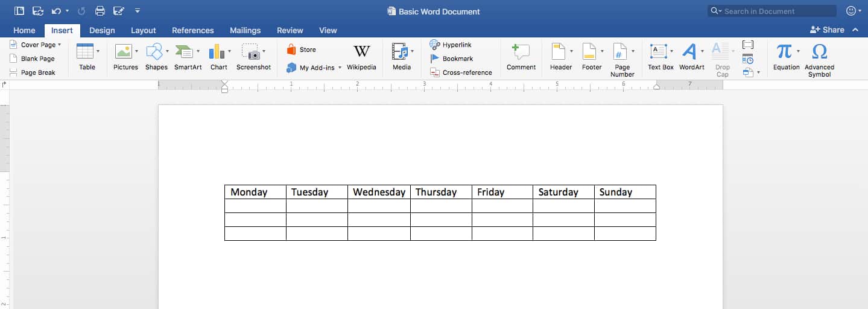This screenshot has width=868, height=309.
Task: Expand the Equation dropdown arrow
Action: coord(798,51)
